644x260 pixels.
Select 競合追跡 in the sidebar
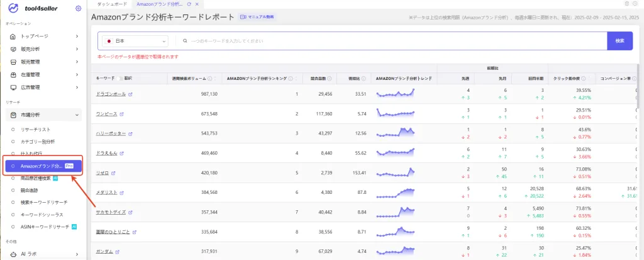[x=29, y=191]
